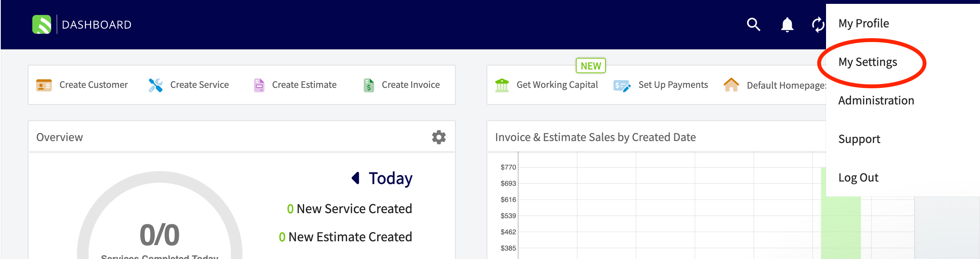Viewport: 980px width, 259px height.
Task: Click the Create Service link
Action: pyautogui.click(x=199, y=85)
